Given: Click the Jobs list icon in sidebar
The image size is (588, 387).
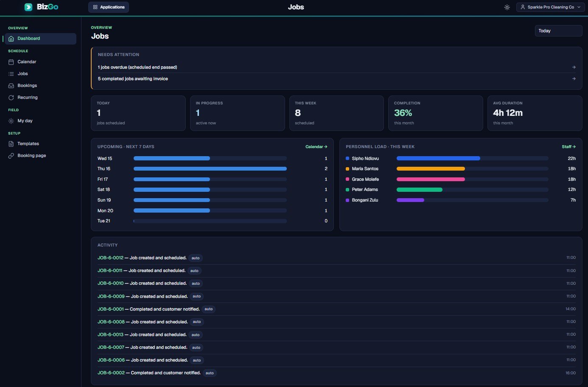Looking at the screenshot, I should [x=11, y=74].
